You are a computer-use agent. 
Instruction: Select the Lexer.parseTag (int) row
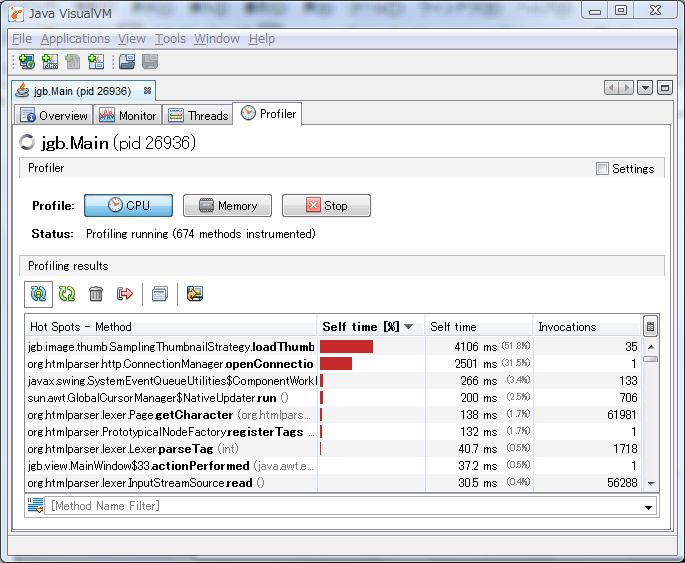coord(333,449)
